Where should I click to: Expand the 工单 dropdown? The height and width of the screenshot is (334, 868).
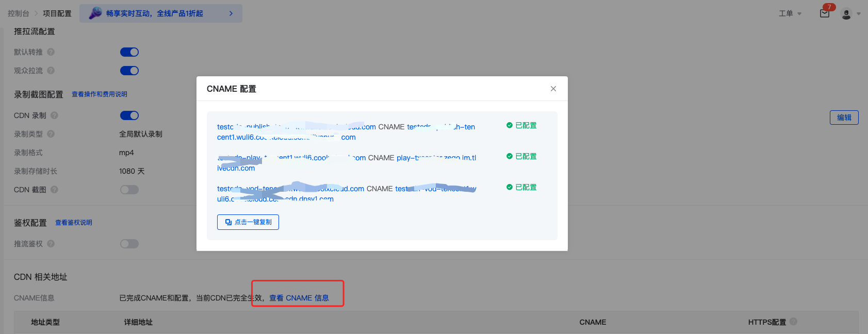790,13
